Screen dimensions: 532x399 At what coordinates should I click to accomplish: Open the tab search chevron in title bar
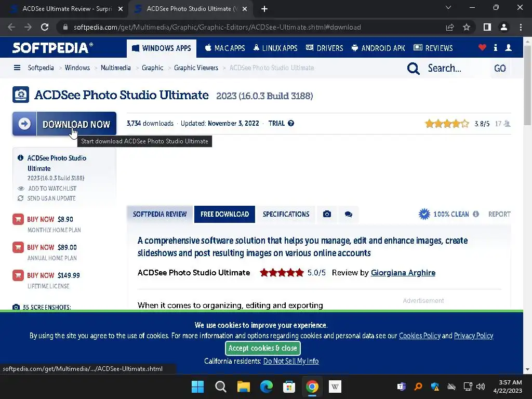[x=448, y=7]
